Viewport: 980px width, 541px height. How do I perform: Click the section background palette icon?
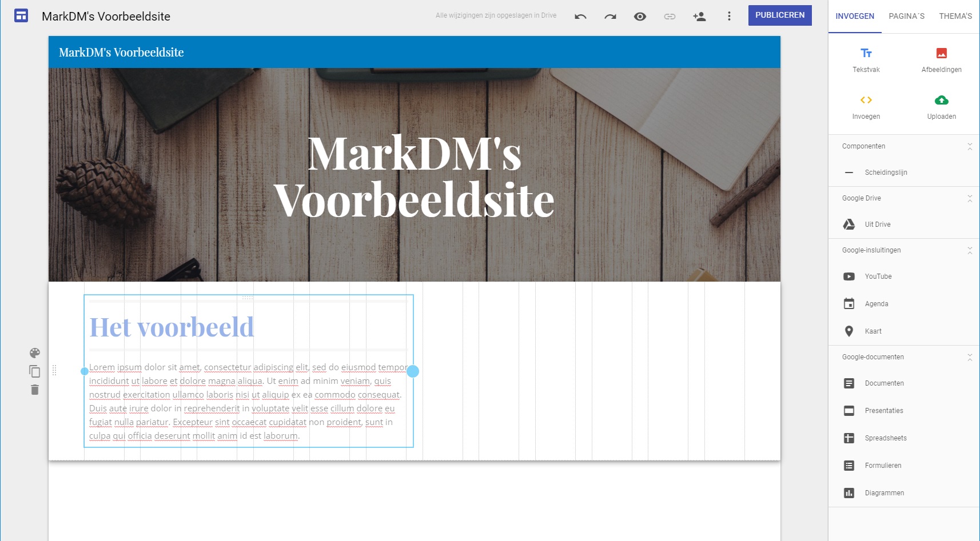point(35,353)
